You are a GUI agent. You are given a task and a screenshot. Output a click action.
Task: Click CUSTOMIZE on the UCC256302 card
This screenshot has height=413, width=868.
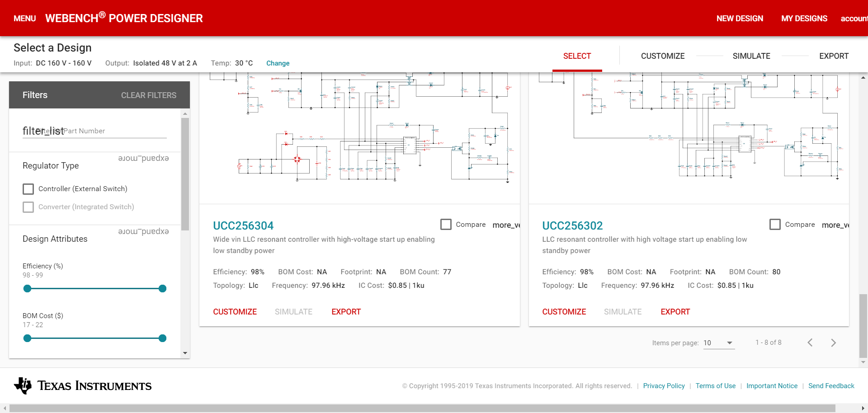pyautogui.click(x=564, y=312)
